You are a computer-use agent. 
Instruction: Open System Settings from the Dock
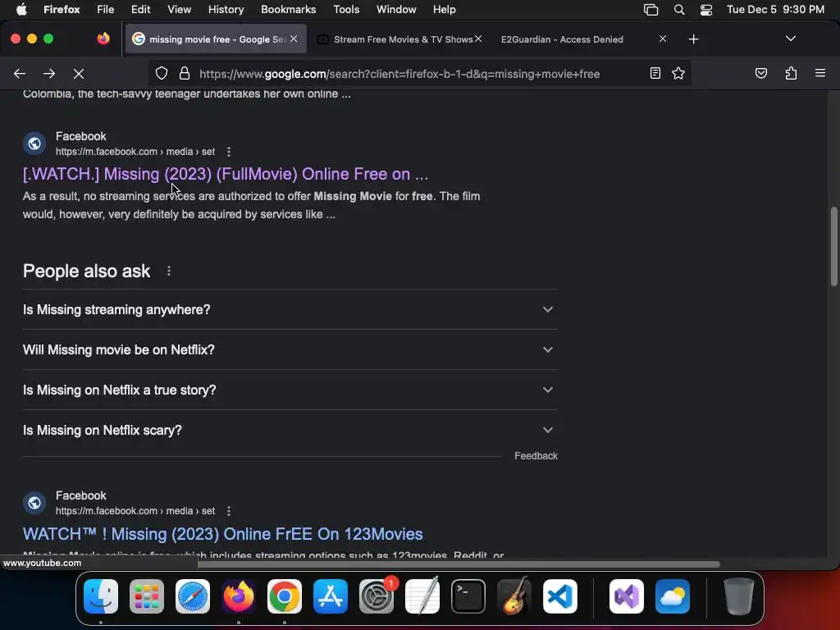click(377, 596)
